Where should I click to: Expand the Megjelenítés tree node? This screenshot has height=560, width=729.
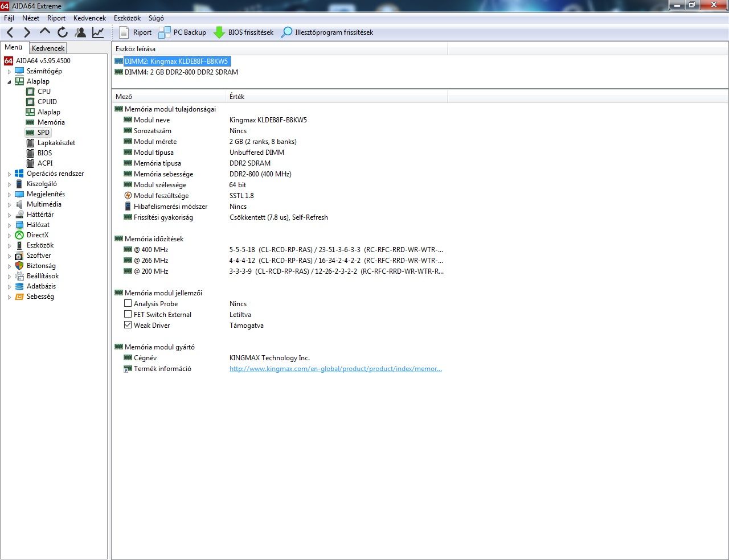click(x=9, y=194)
